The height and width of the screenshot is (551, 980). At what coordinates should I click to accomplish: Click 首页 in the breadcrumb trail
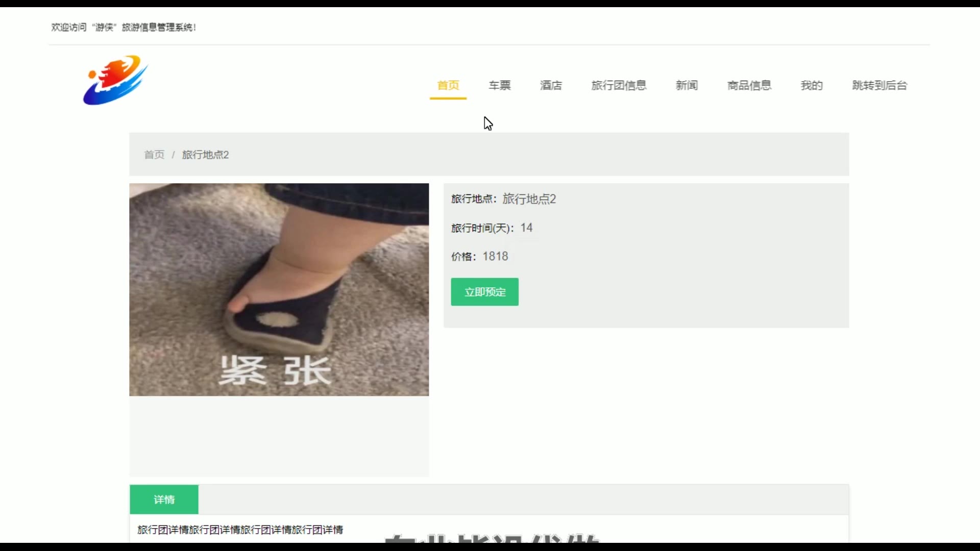154,155
